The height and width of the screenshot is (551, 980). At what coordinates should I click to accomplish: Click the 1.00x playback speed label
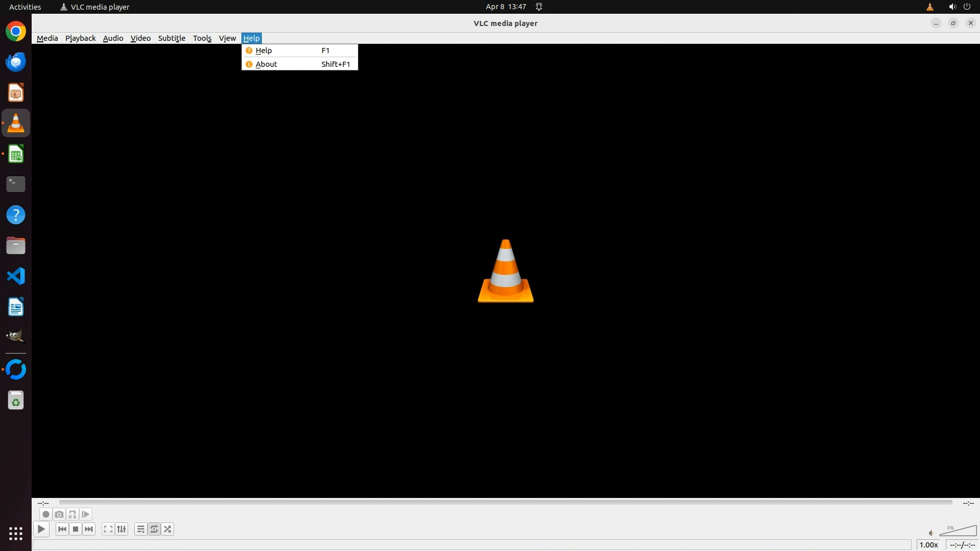coord(928,545)
